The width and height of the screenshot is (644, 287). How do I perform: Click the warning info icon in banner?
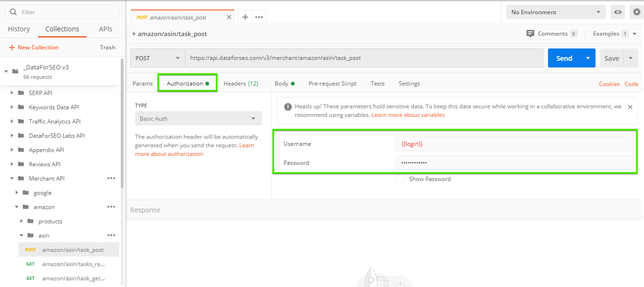point(288,107)
